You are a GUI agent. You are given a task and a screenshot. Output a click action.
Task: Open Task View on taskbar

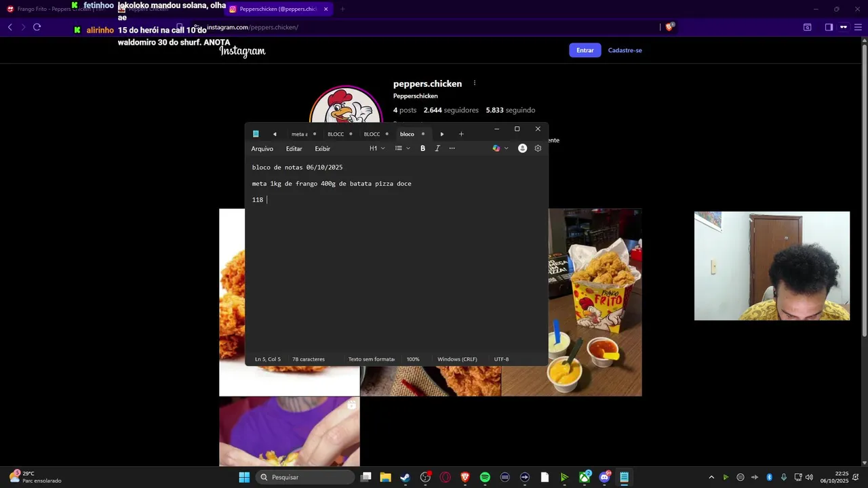coord(366,477)
